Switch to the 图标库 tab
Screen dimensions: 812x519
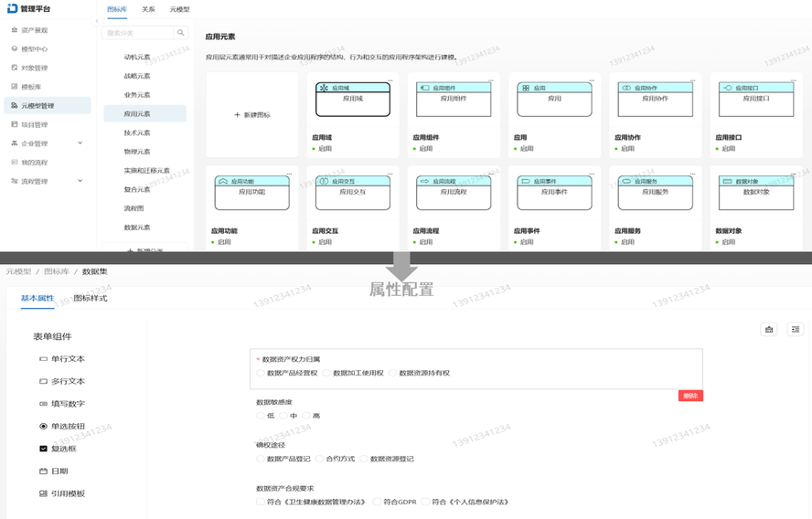[117, 9]
